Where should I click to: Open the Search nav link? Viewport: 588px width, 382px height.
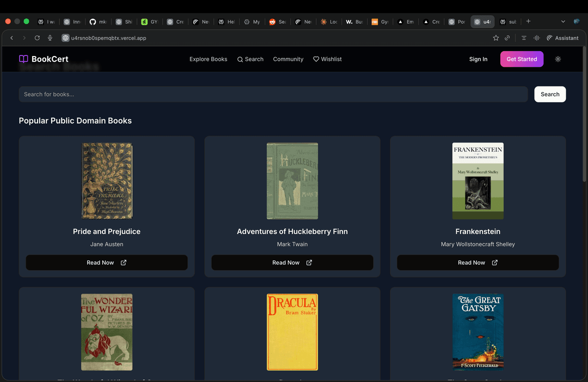click(250, 59)
